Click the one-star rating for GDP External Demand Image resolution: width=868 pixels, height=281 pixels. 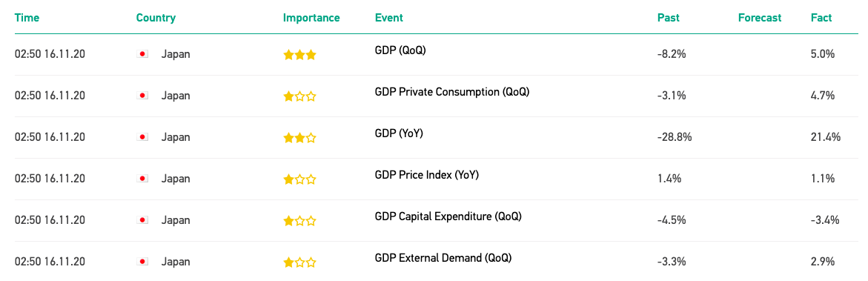[x=299, y=262]
